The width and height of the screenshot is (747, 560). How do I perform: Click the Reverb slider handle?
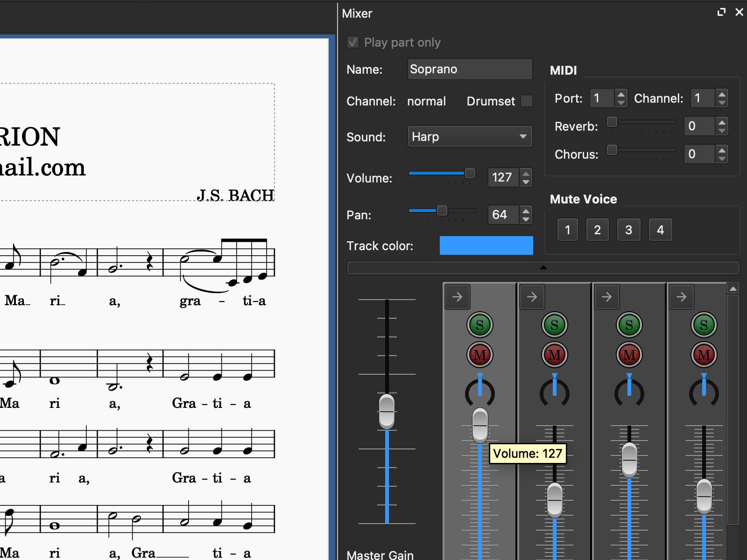coord(612,122)
